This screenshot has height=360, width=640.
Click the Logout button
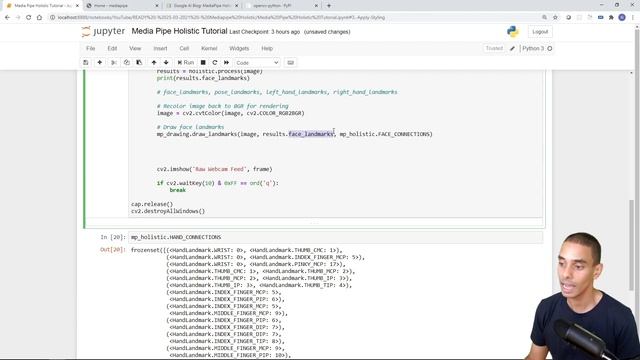pos(540,32)
